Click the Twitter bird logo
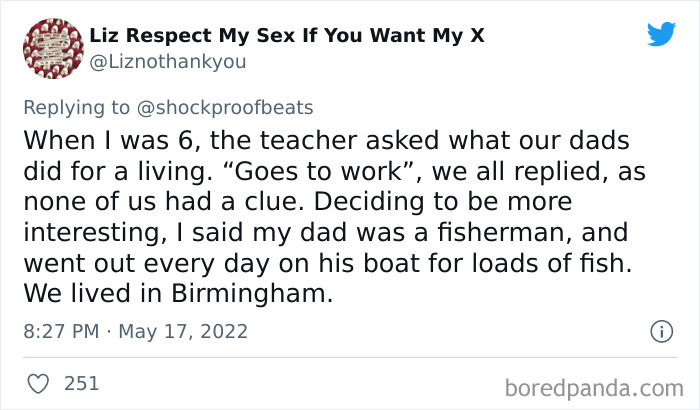The width and height of the screenshot is (700, 410). (661, 34)
